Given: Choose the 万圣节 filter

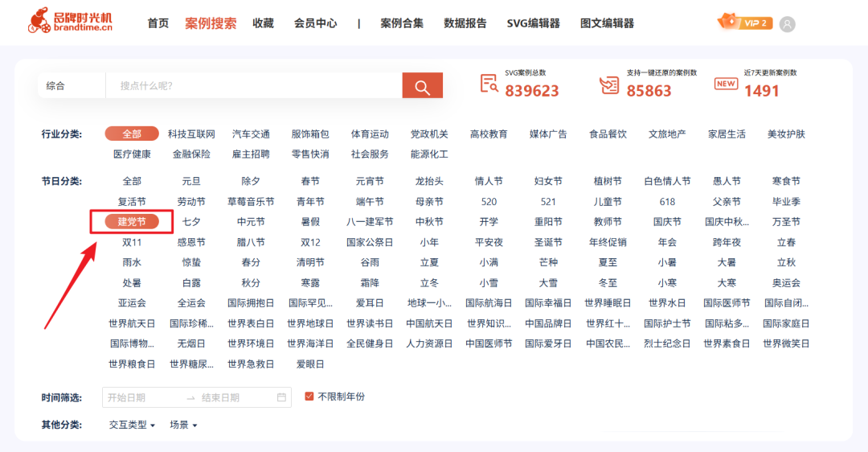Looking at the screenshot, I should pyautogui.click(x=786, y=221).
